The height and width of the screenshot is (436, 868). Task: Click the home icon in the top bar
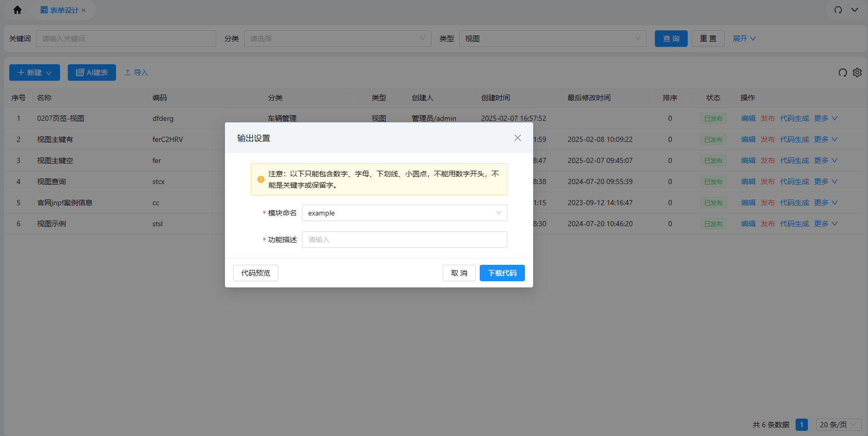pos(17,10)
